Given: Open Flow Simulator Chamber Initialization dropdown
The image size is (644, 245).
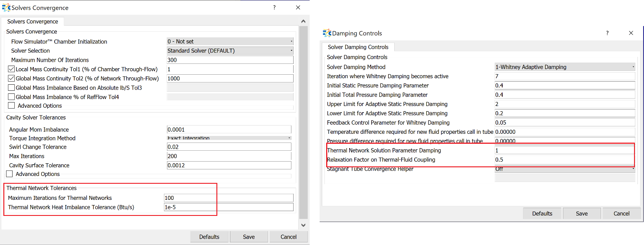Looking at the screenshot, I should (x=230, y=42).
